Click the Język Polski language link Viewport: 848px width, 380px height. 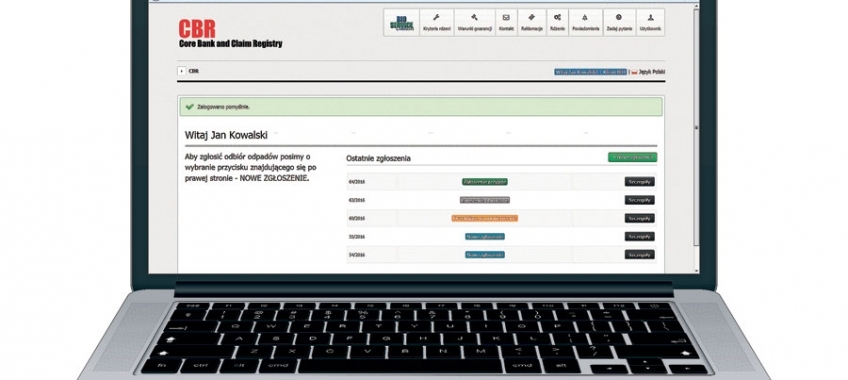coord(652,72)
